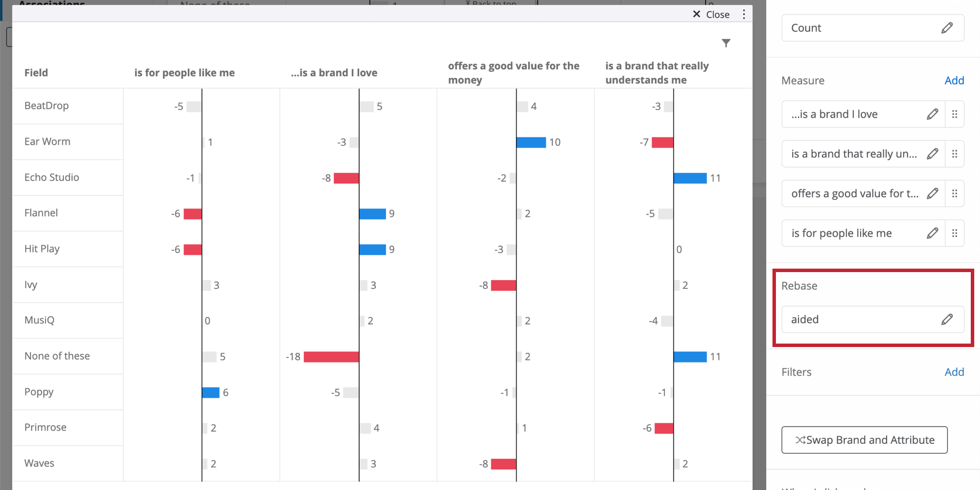
Task: Open the chart filter funnel icon
Action: click(x=726, y=43)
